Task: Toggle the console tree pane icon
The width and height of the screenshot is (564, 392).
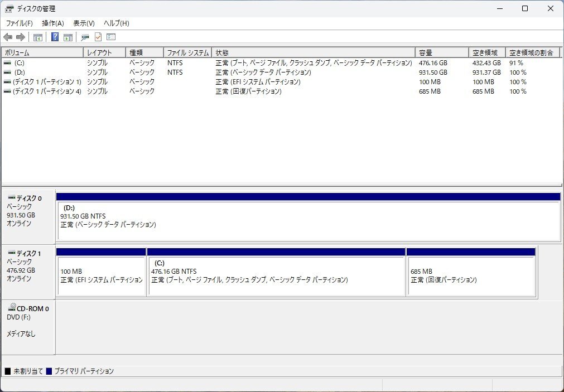Action: click(x=37, y=37)
